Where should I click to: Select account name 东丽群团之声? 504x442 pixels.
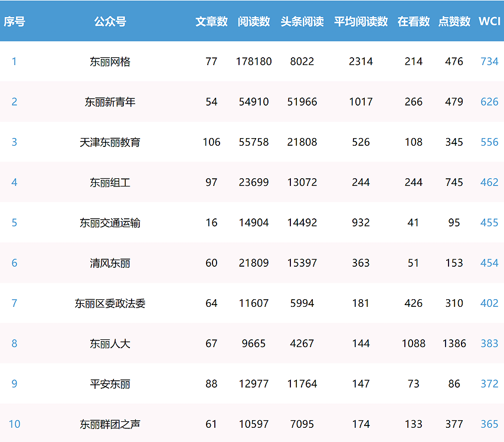110,424
